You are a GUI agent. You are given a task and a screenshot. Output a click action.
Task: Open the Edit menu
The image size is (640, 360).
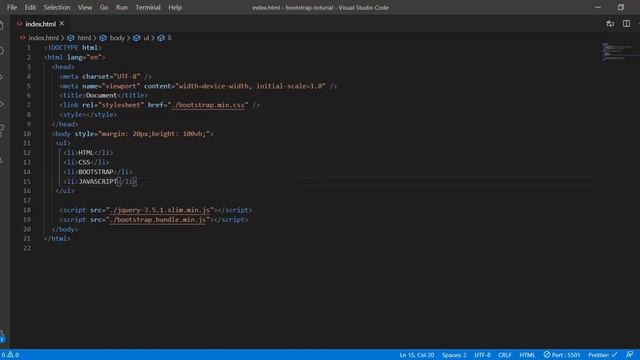click(x=30, y=7)
